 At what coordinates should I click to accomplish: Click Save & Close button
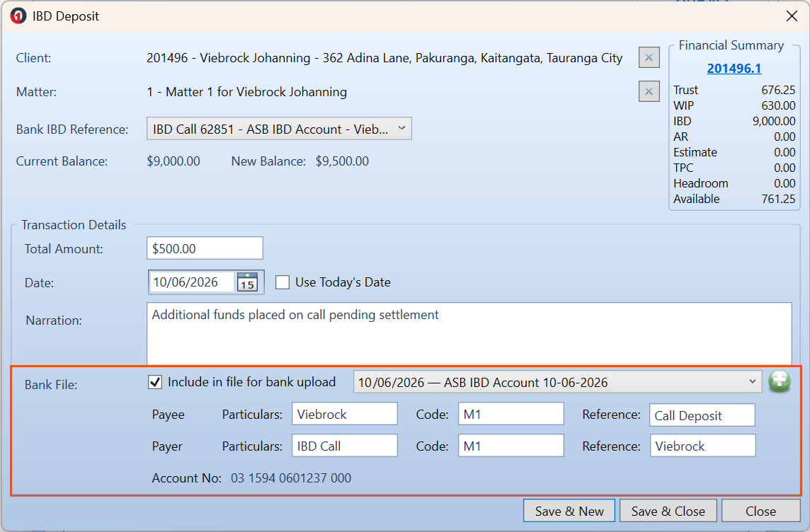click(668, 511)
